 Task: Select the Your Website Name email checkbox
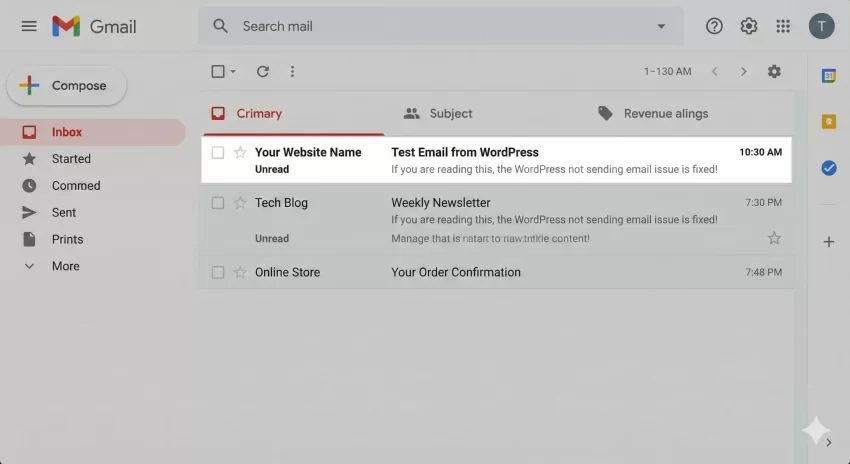[218, 152]
